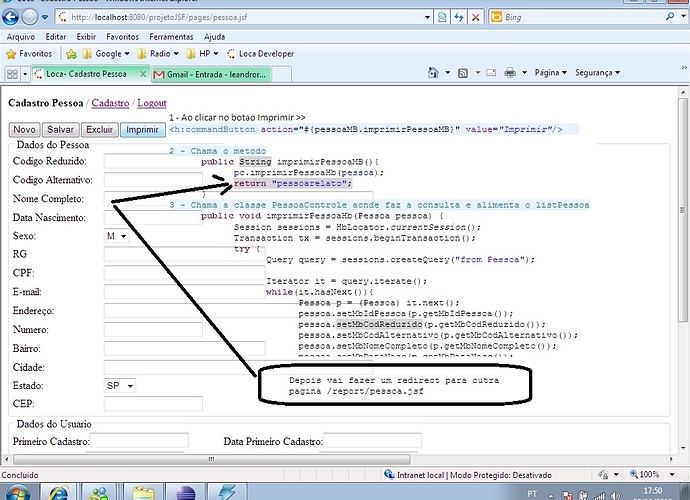The height and width of the screenshot is (500, 690).
Task: Follow the Logout link
Action: (x=152, y=103)
